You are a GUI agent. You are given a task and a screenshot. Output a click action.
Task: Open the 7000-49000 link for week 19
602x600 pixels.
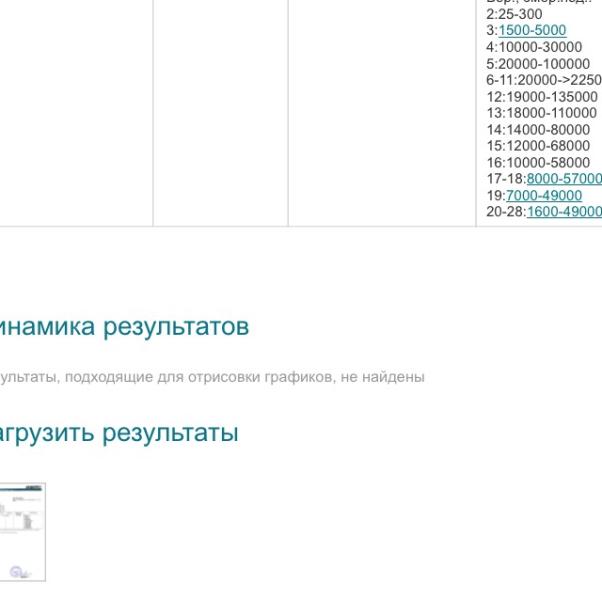[x=544, y=195]
